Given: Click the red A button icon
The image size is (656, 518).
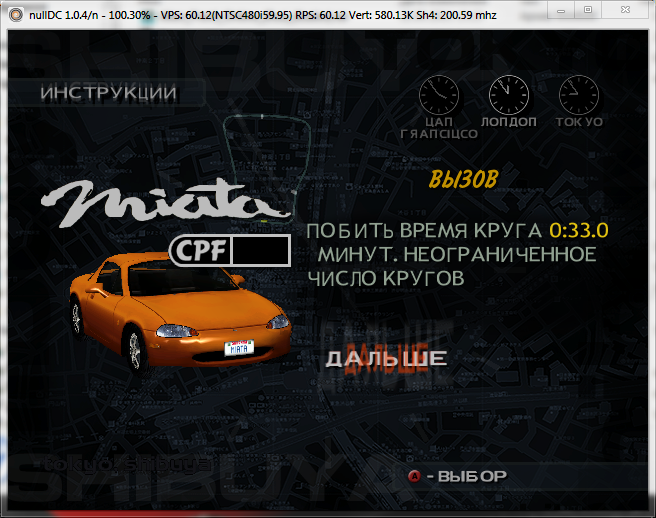Looking at the screenshot, I should tap(414, 476).
